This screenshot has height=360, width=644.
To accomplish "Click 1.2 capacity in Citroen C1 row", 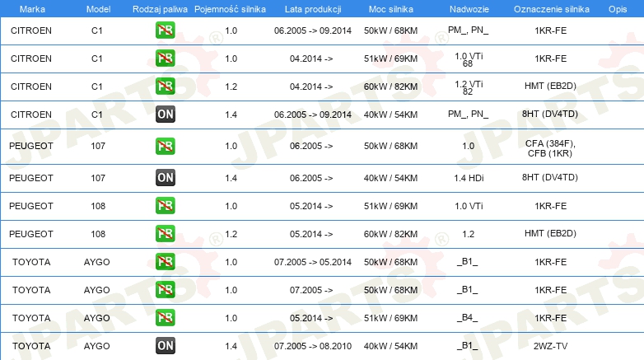I will [231, 86].
